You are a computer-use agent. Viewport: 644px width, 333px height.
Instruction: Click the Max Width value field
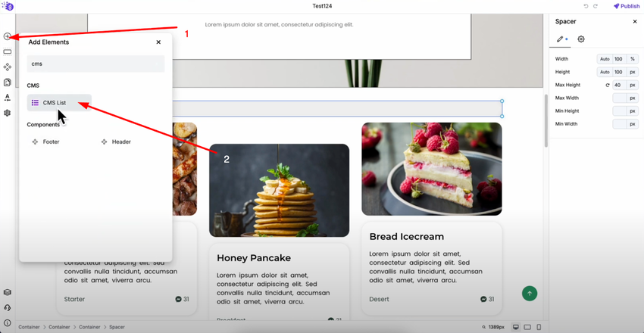[619, 98]
